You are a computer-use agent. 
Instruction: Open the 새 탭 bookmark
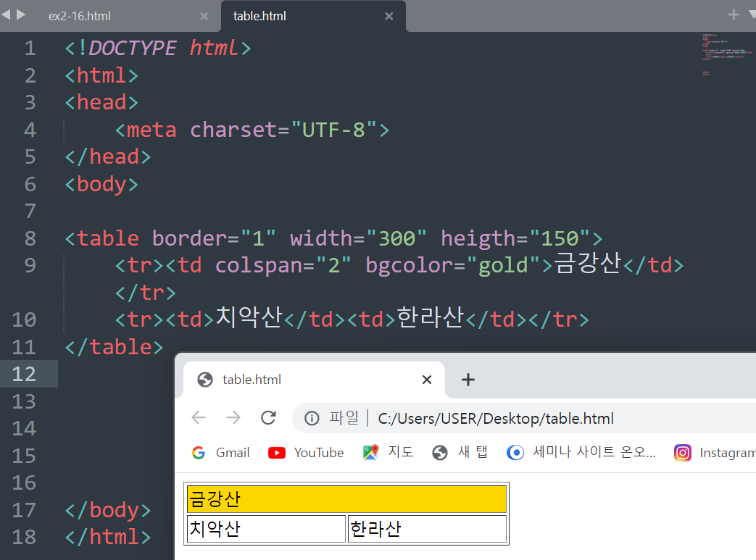[460, 453]
